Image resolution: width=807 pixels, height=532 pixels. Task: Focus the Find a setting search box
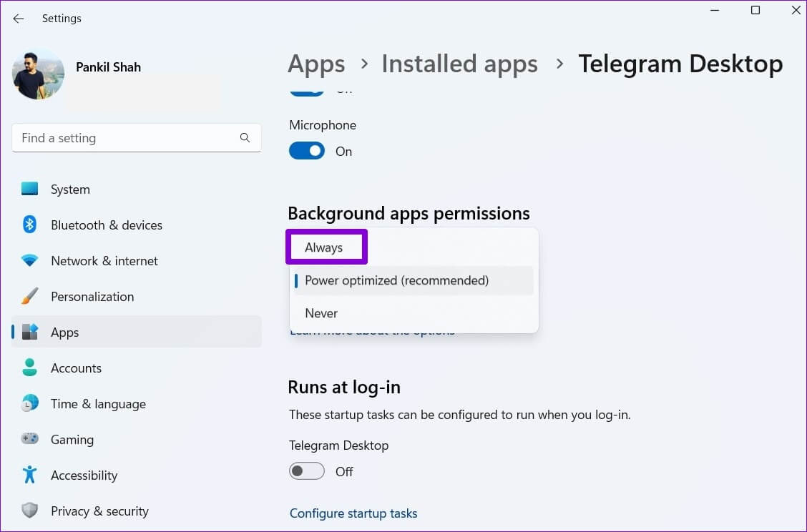coord(137,138)
